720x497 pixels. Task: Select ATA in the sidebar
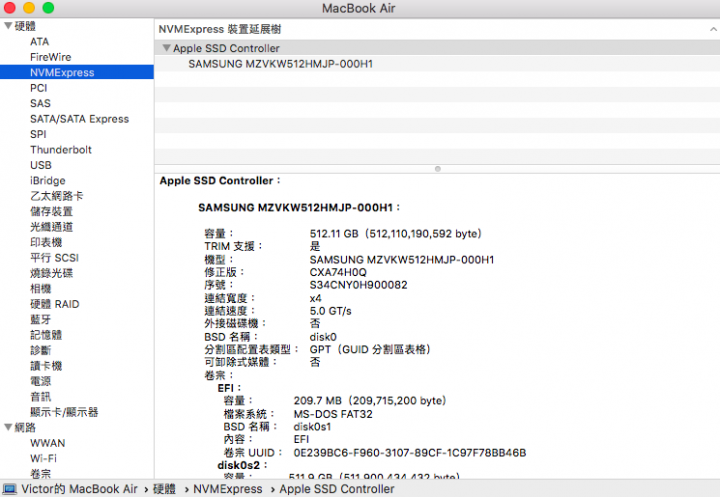coord(39,41)
